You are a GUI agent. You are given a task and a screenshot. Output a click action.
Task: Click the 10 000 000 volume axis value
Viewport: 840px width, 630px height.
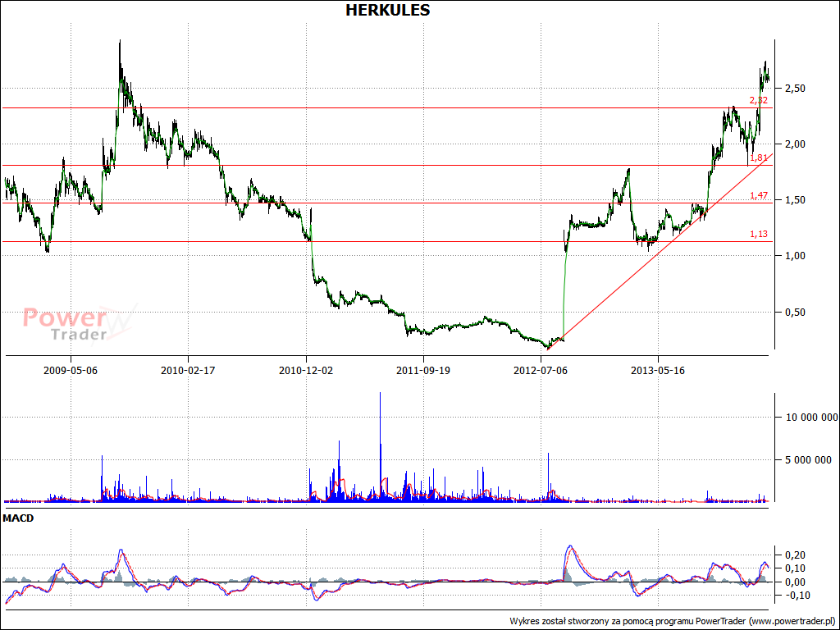(811, 418)
